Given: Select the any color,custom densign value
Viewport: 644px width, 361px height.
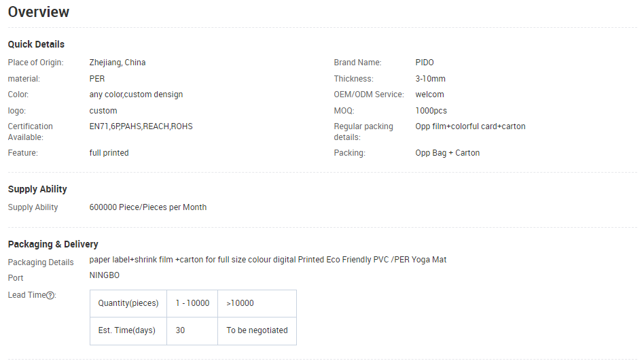Looking at the screenshot, I should coord(136,94).
